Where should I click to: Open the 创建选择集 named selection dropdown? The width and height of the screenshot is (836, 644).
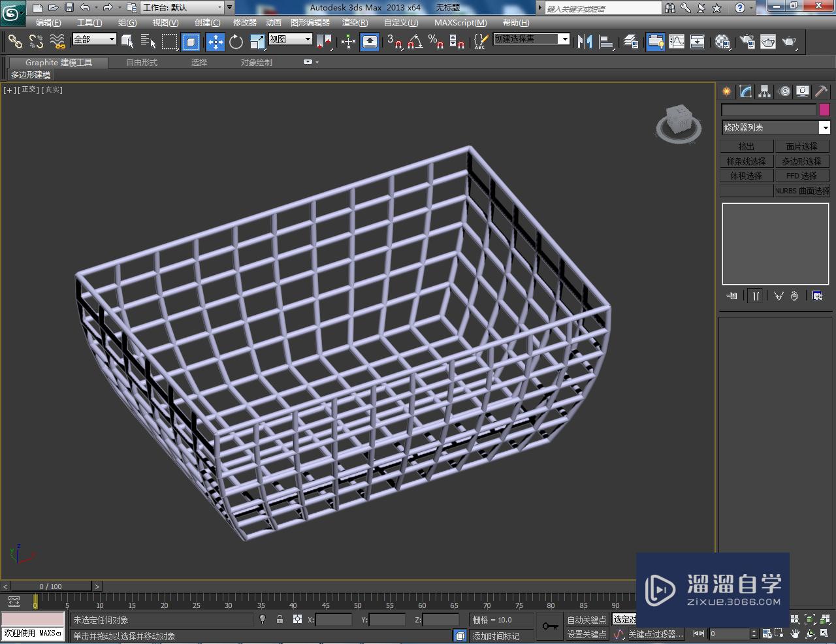tap(532, 39)
